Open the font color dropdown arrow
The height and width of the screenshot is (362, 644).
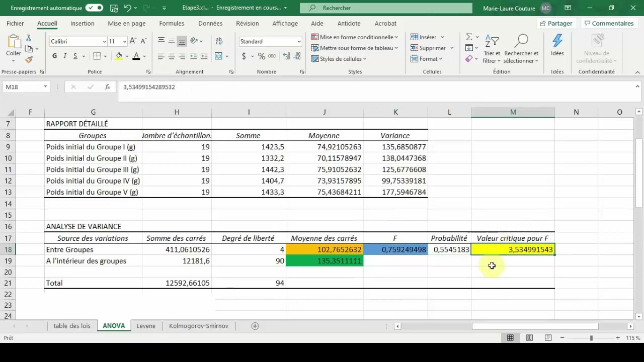tap(144, 56)
